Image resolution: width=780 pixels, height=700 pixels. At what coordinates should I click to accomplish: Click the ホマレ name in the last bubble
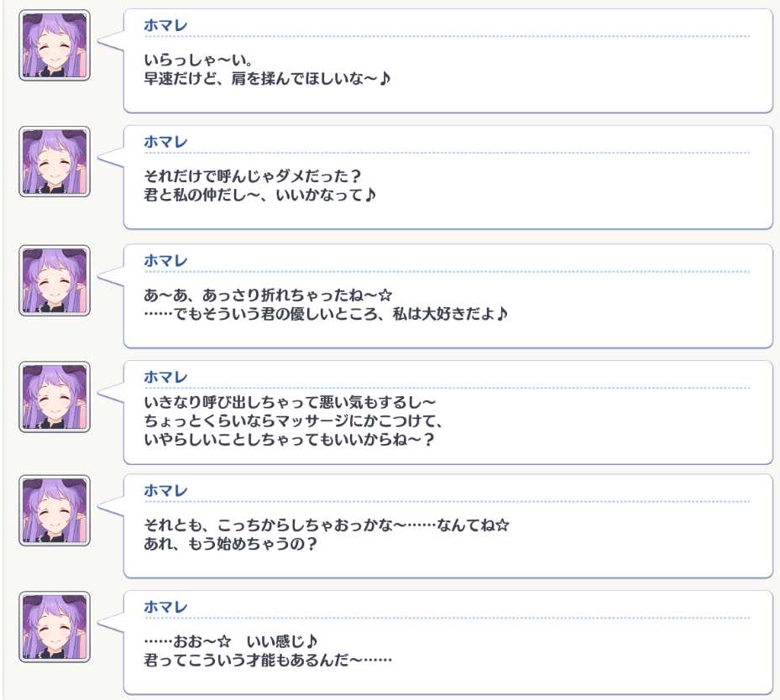(x=165, y=607)
